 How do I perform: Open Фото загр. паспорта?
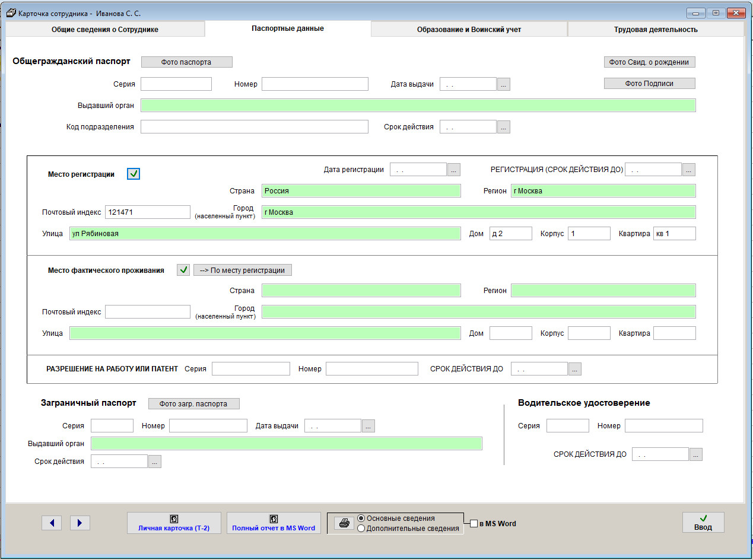coord(193,403)
